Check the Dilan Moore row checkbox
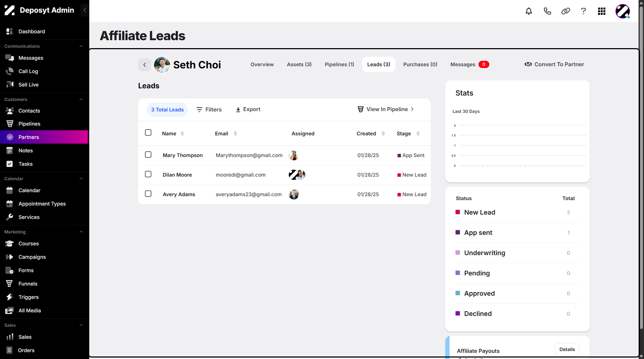Viewport: 644px width, 359px height. (148, 174)
